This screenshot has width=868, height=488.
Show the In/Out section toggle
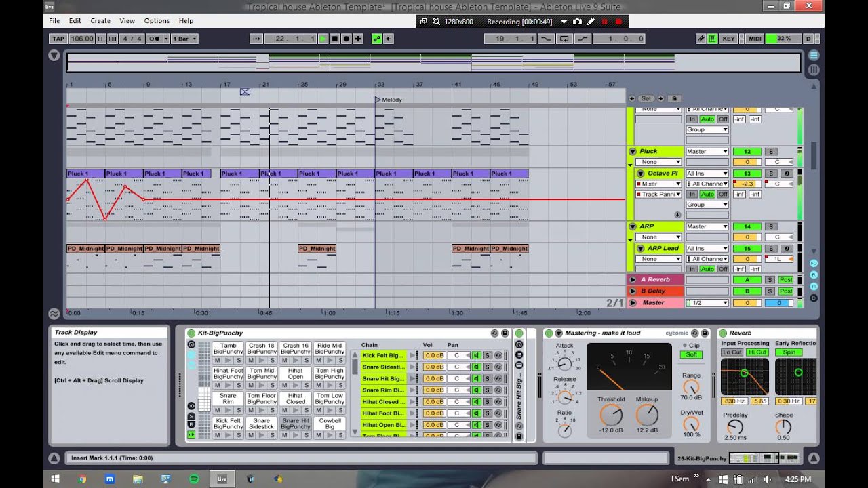814,263
